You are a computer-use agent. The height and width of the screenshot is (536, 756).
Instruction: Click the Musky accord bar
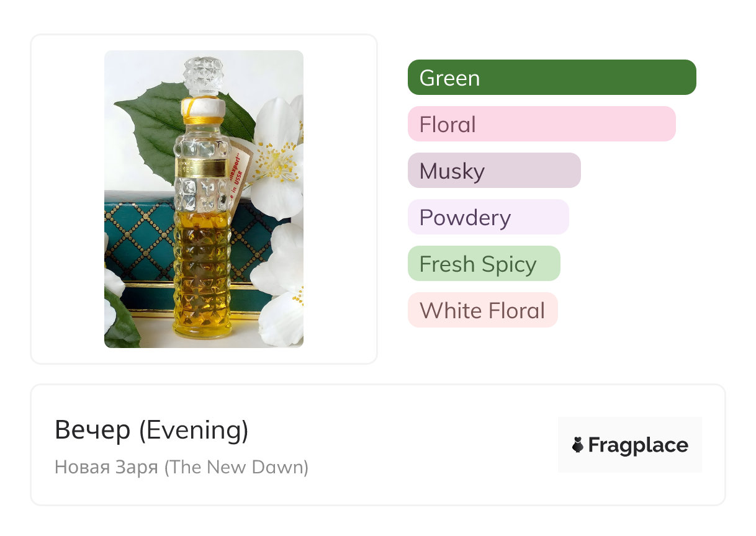click(494, 171)
